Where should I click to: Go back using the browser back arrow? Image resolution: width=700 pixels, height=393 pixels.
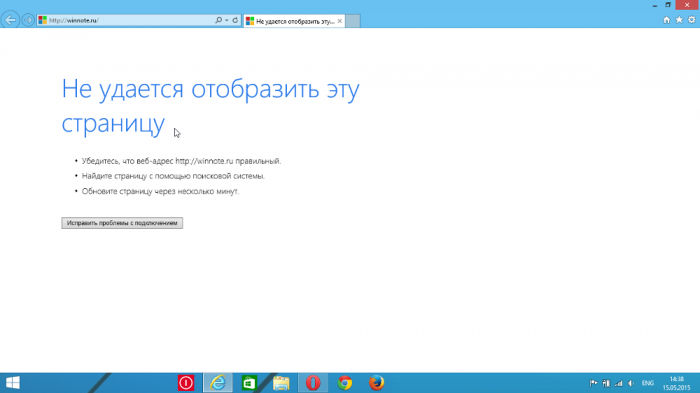(10, 20)
